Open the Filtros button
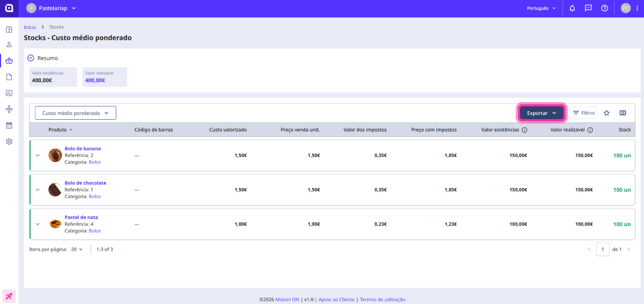 [583, 113]
